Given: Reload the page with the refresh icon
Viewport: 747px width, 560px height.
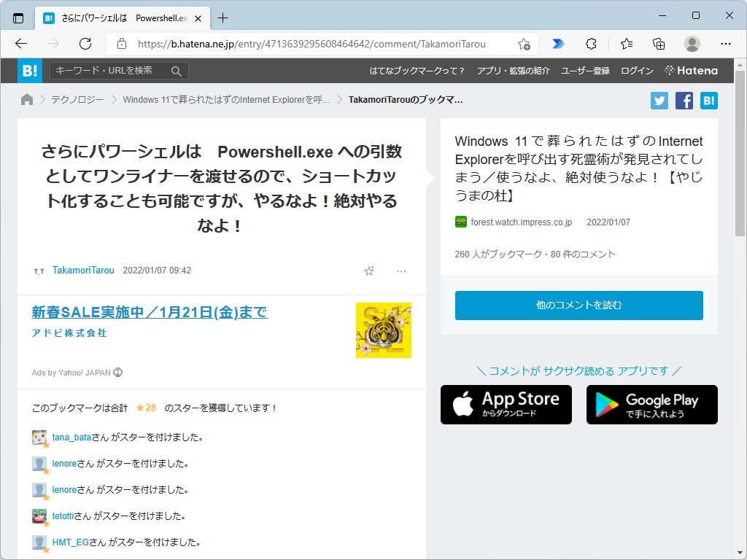Looking at the screenshot, I should click(86, 44).
